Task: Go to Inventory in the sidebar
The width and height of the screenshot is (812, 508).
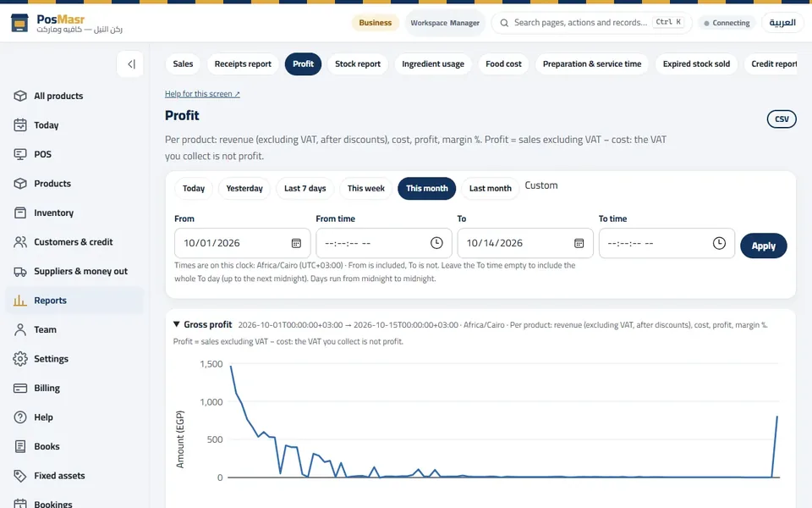Action: coord(75,213)
